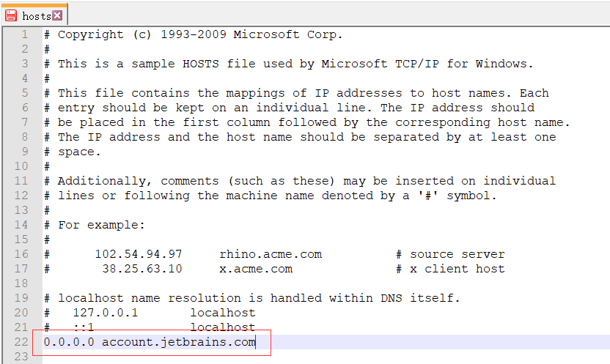Click the x.acme.com host name

point(256,269)
